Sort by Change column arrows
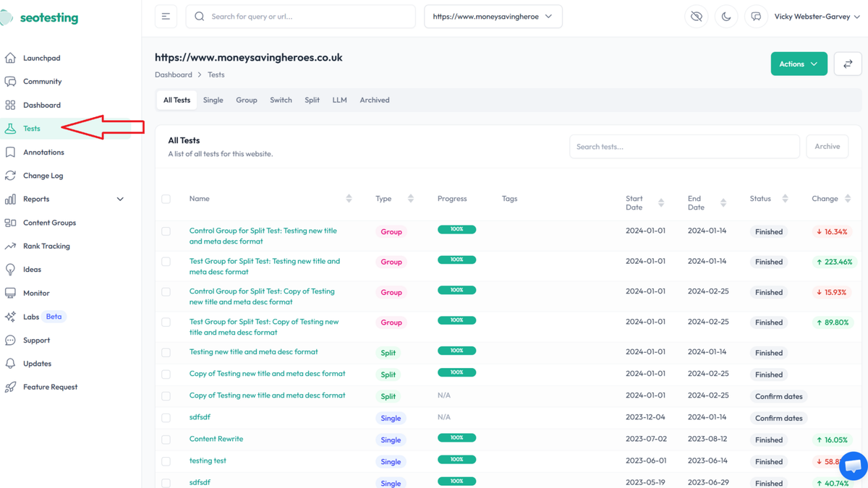The image size is (868, 488). click(848, 199)
